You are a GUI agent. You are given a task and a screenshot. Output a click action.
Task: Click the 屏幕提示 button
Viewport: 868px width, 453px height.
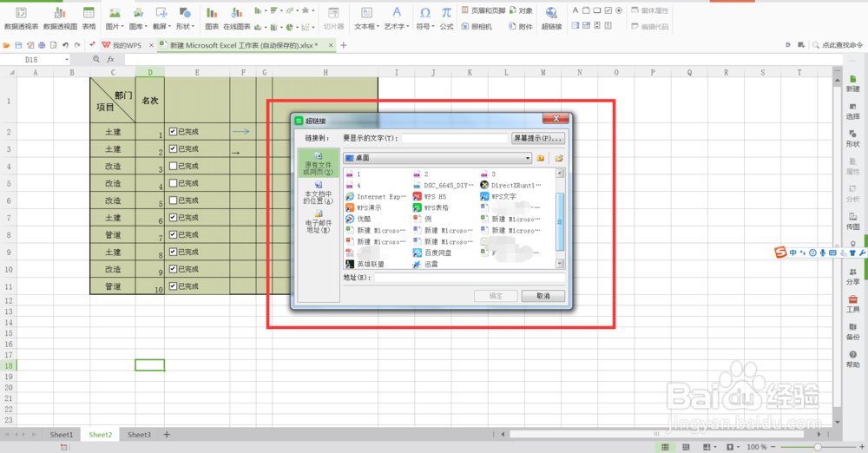[539, 138]
